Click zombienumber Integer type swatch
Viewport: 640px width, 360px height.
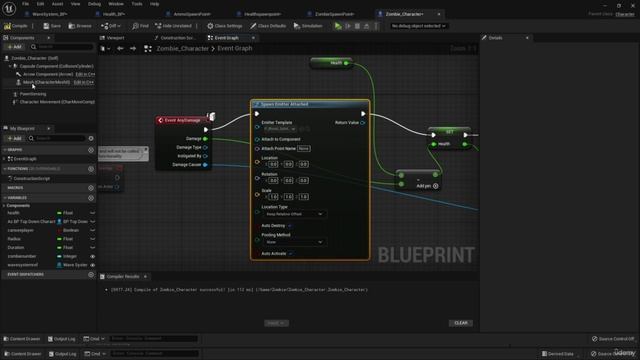coord(59,256)
